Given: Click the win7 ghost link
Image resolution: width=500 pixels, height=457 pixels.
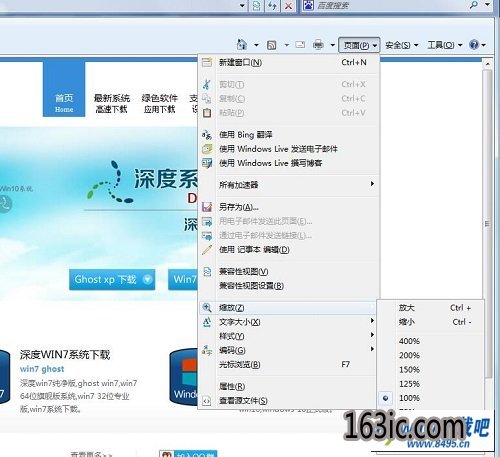Looking at the screenshot, I should click(x=42, y=369).
